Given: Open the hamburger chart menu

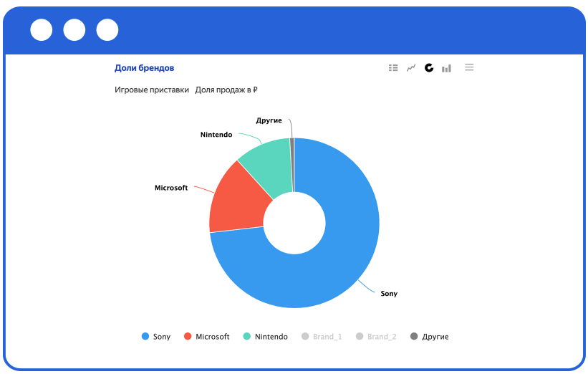Looking at the screenshot, I should (469, 67).
